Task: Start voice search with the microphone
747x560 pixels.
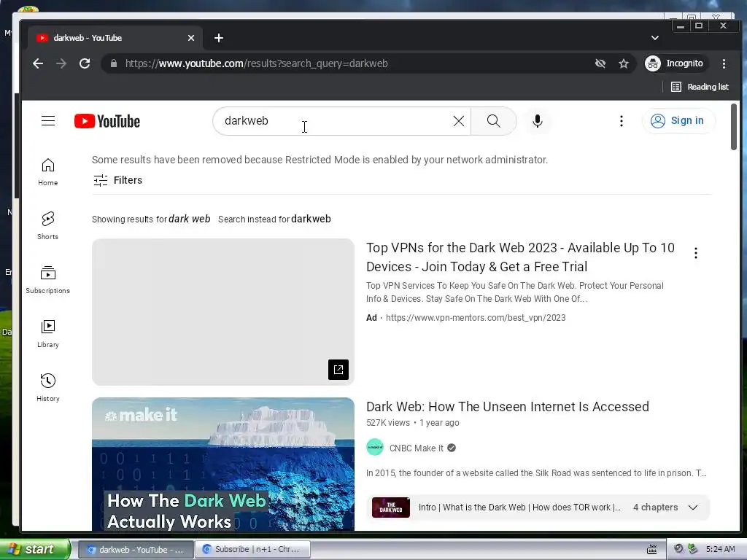Action: [538, 121]
